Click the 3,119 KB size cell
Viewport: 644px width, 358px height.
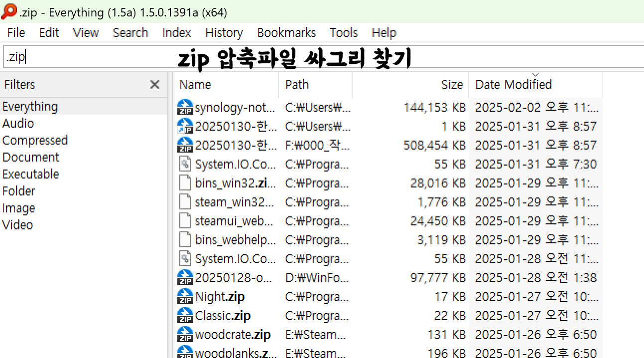point(442,240)
